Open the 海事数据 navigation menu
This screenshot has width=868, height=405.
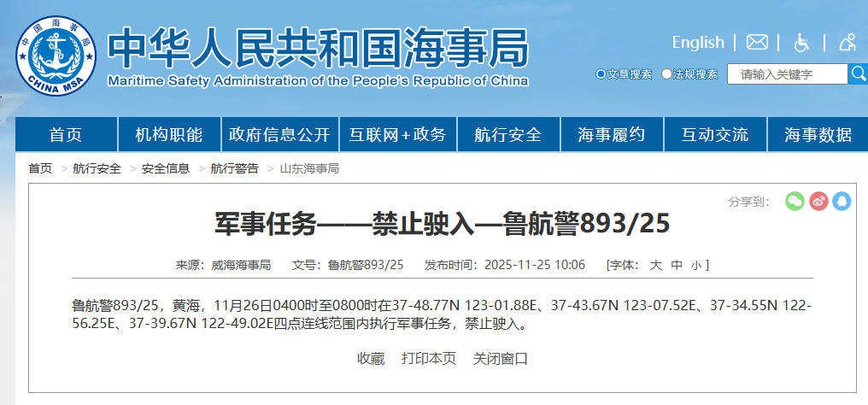click(x=818, y=135)
